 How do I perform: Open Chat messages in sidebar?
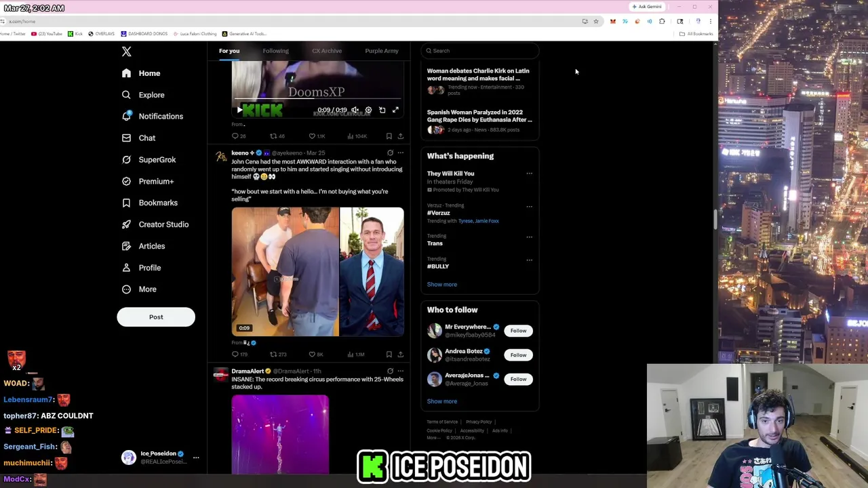coord(138,138)
